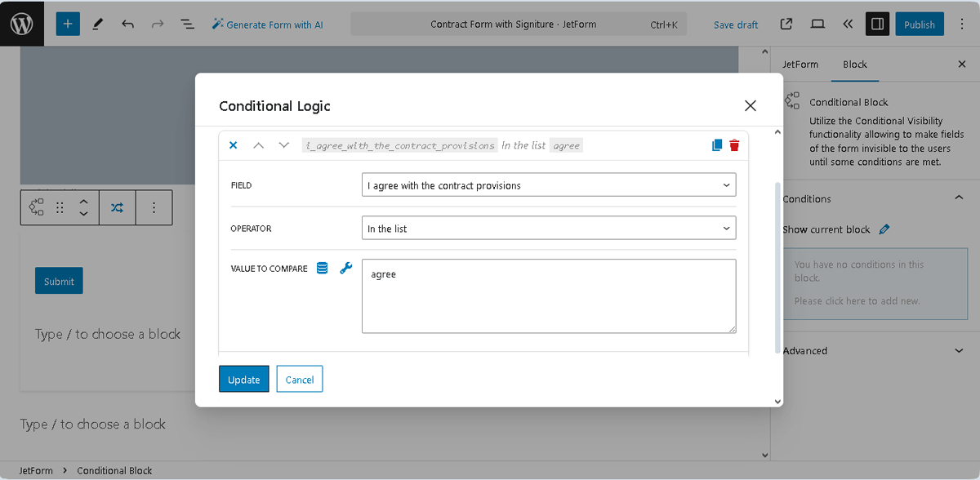Click the Save draft link
980x480 pixels.
[735, 24]
